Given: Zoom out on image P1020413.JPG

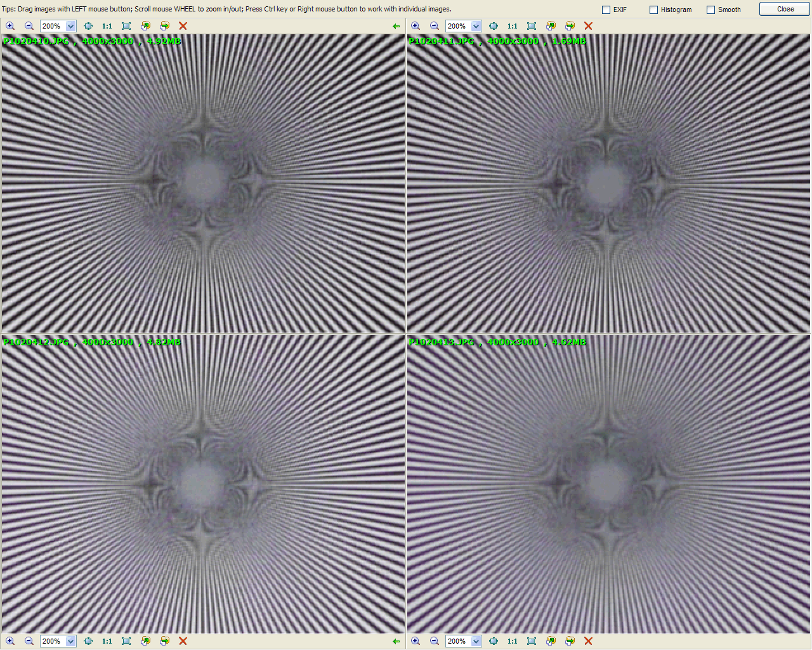Looking at the screenshot, I should point(435,641).
